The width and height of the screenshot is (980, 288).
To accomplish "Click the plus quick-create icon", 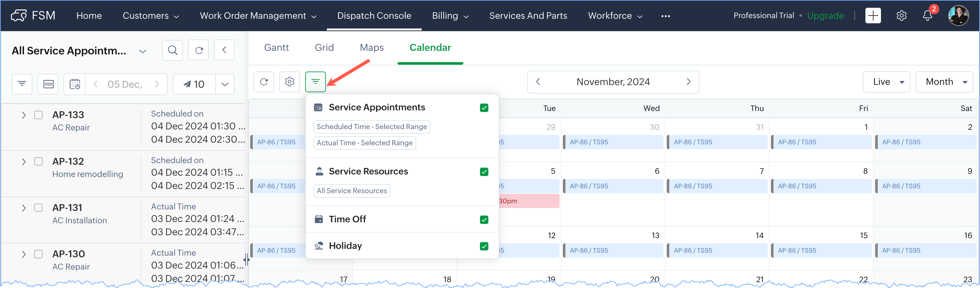I will tap(873, 16).
